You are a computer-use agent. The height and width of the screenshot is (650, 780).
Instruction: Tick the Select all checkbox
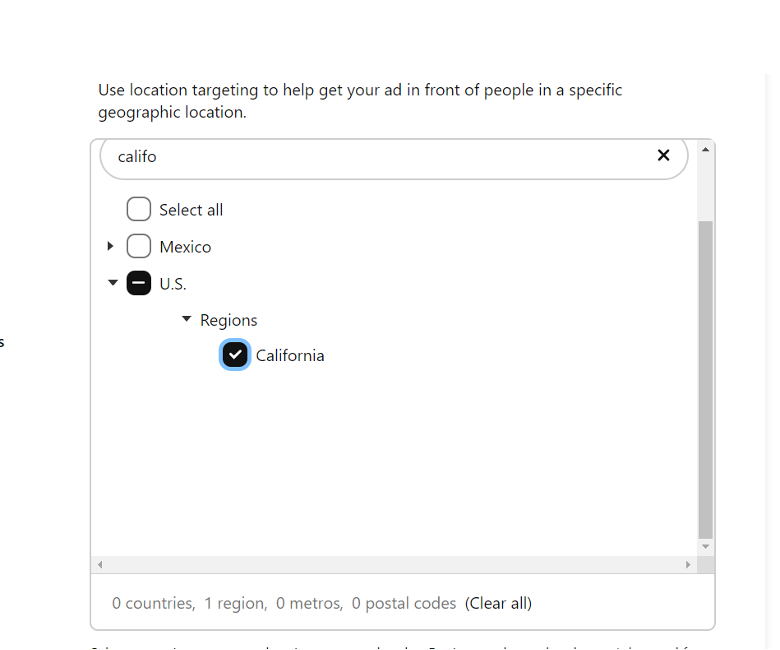click(x=139, y=209)
